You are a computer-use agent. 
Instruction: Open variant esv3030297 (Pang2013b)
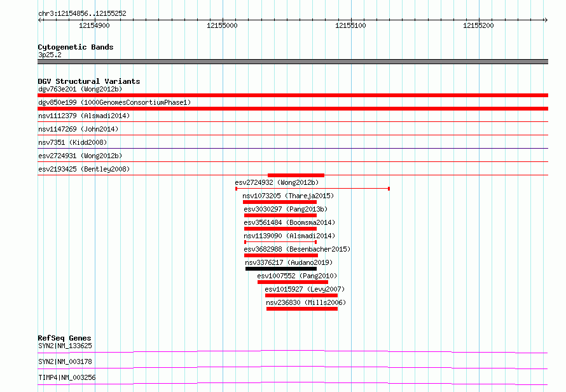(x=286, y=209)
